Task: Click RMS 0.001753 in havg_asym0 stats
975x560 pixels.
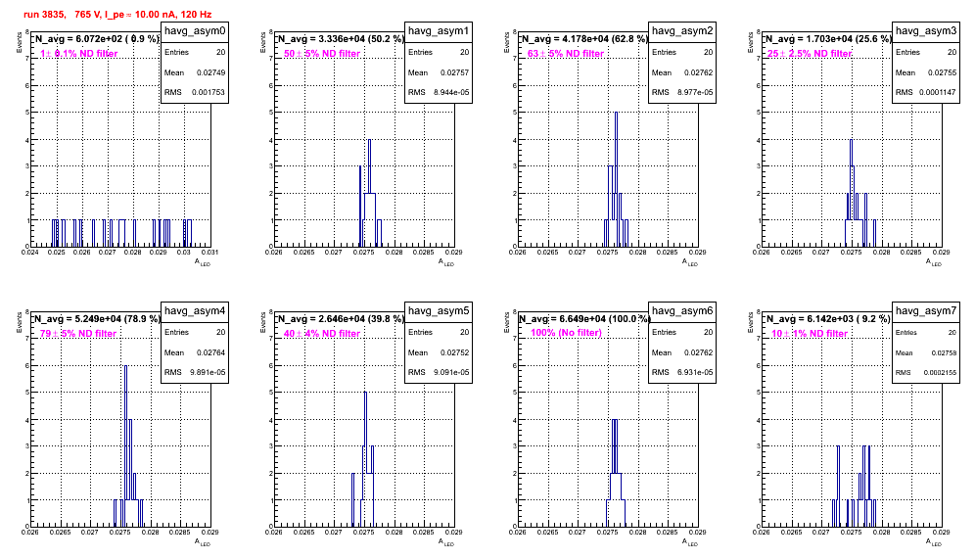Action: tap(195, 93)
